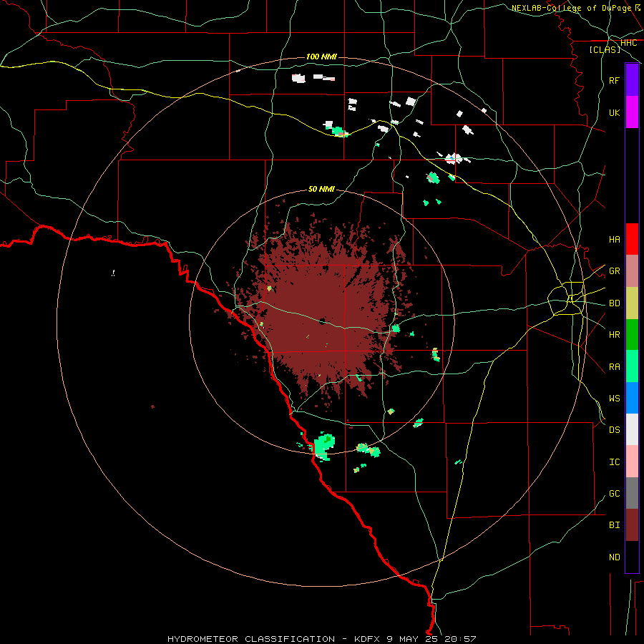644x644 pixels.
Task: Click the UK legend label
Action: click(x=614, y=113)
